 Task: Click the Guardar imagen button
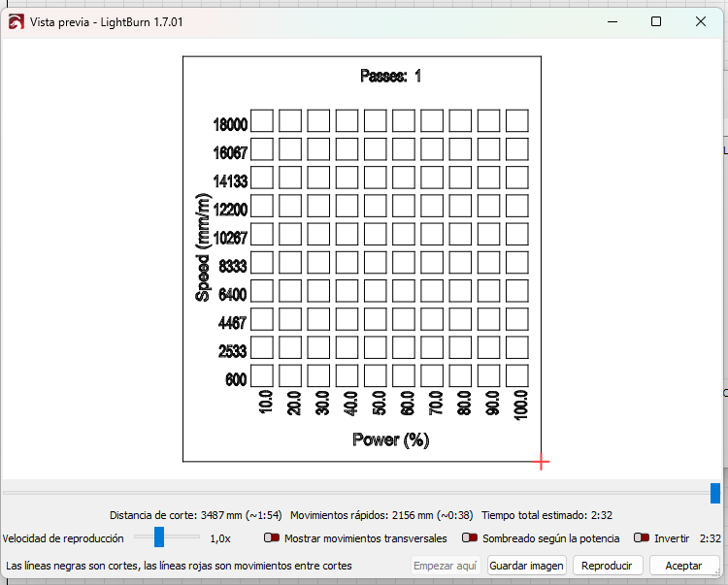pyautogui.click(x=526, y=566)
